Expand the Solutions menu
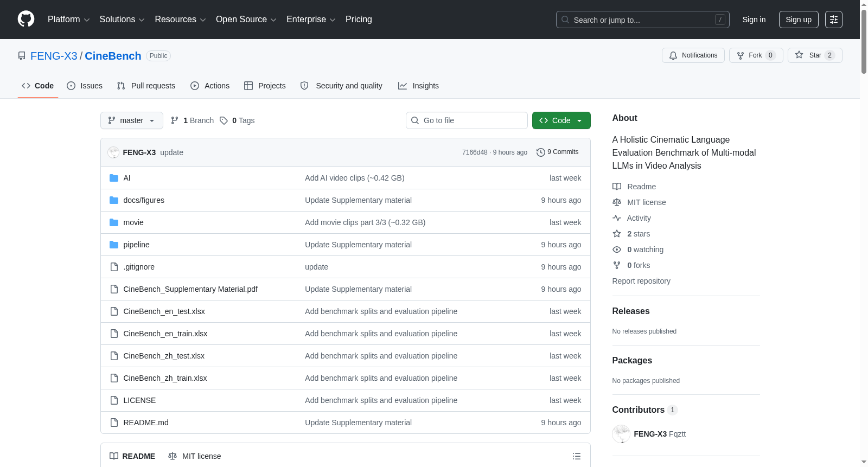868x467 pixels. tap(122, 20)
